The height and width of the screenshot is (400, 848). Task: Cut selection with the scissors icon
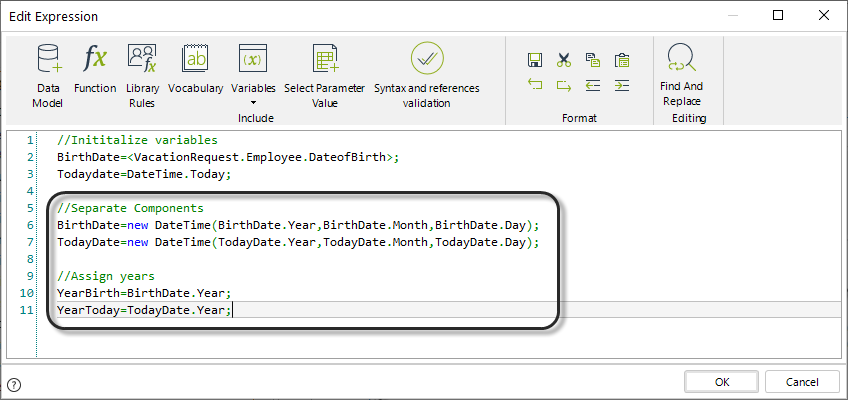(564, 60)
